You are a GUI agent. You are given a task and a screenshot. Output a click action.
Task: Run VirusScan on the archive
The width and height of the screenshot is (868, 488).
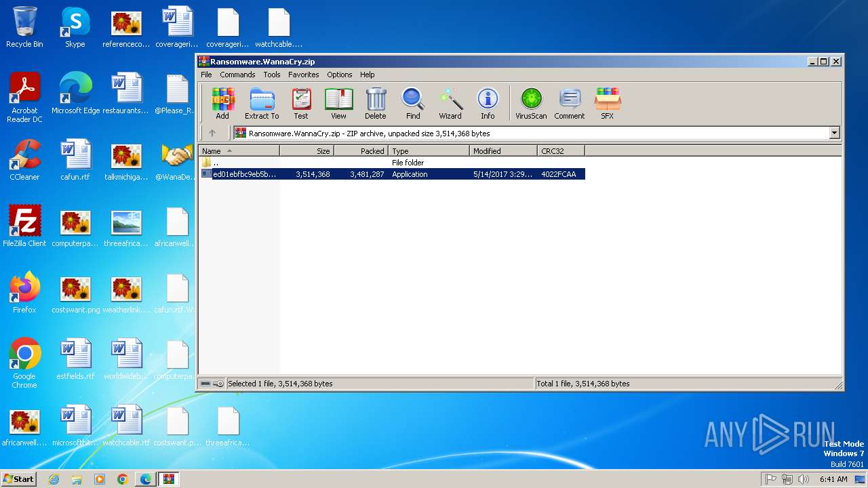click(x=531, y=104)
